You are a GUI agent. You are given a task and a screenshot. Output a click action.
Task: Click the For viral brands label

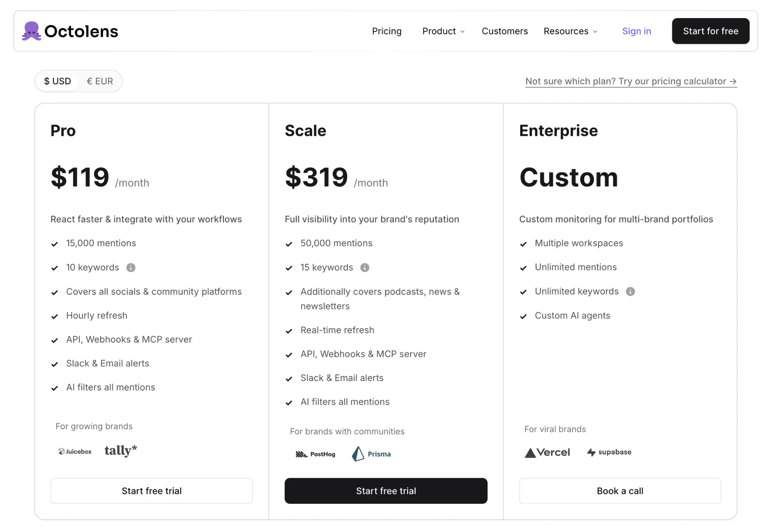555,429
